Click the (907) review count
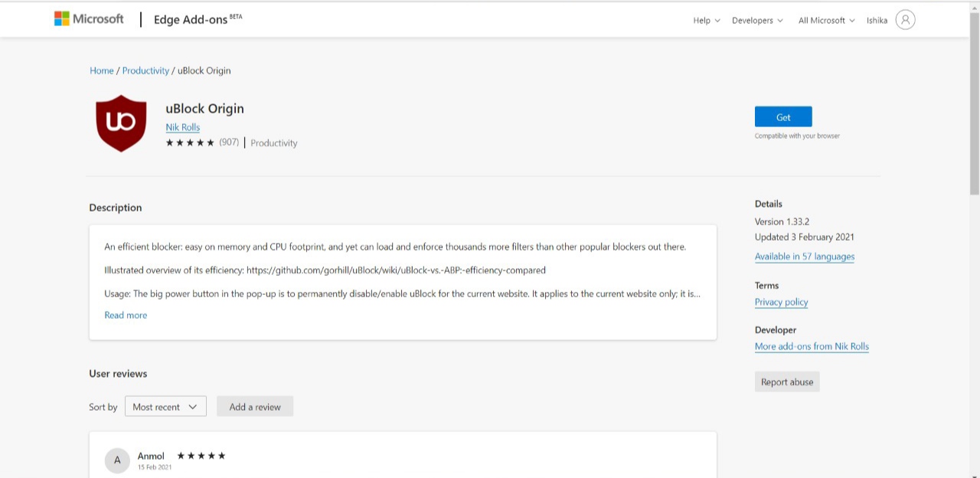 point(229,142)
